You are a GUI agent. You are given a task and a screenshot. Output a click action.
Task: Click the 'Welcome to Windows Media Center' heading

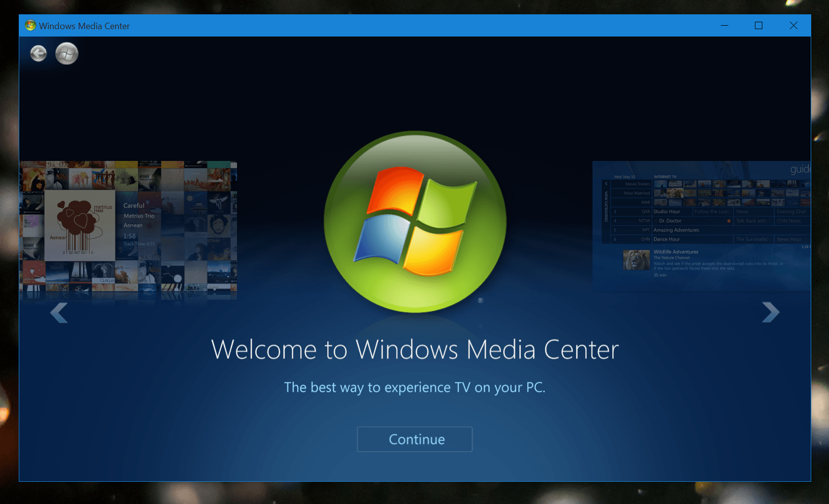(x=415, y=350)
